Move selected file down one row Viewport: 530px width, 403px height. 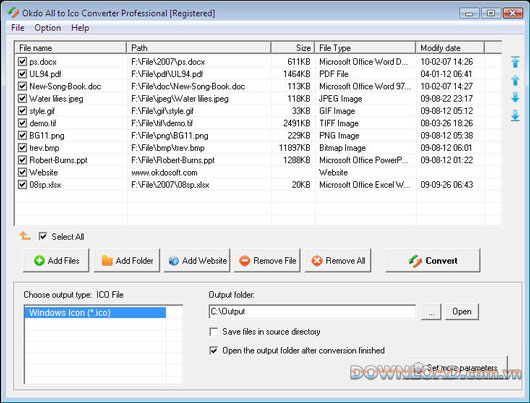click(515, 97)
